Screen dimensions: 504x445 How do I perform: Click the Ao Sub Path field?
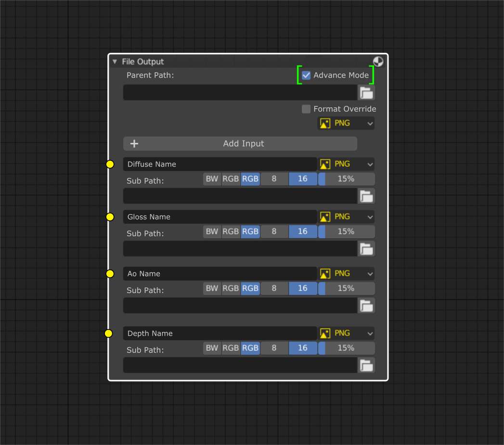[240, 305]
